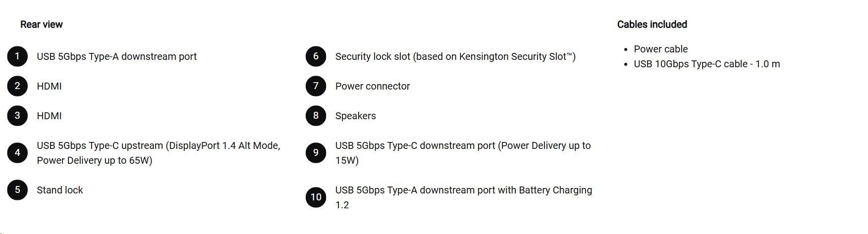This screenshot has height=234, width=868.
Task: Click the number 3 badge beside second HDMI
Action: point(17,116)
